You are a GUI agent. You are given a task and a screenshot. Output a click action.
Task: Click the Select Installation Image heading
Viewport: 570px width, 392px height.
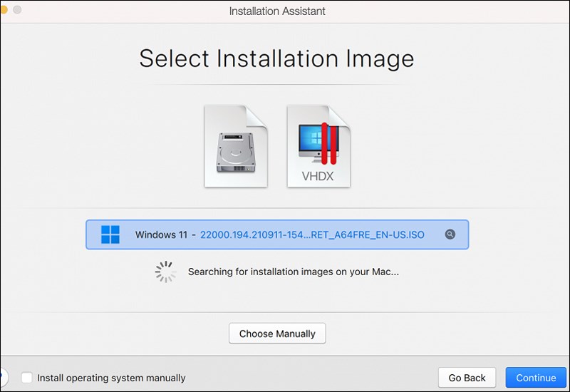coord(276,58)
